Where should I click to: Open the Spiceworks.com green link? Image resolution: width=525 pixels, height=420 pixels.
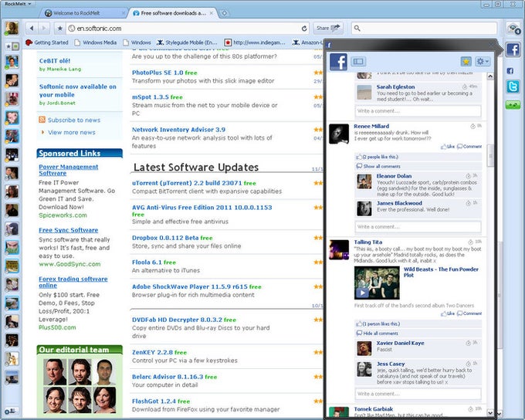[63, 215]
